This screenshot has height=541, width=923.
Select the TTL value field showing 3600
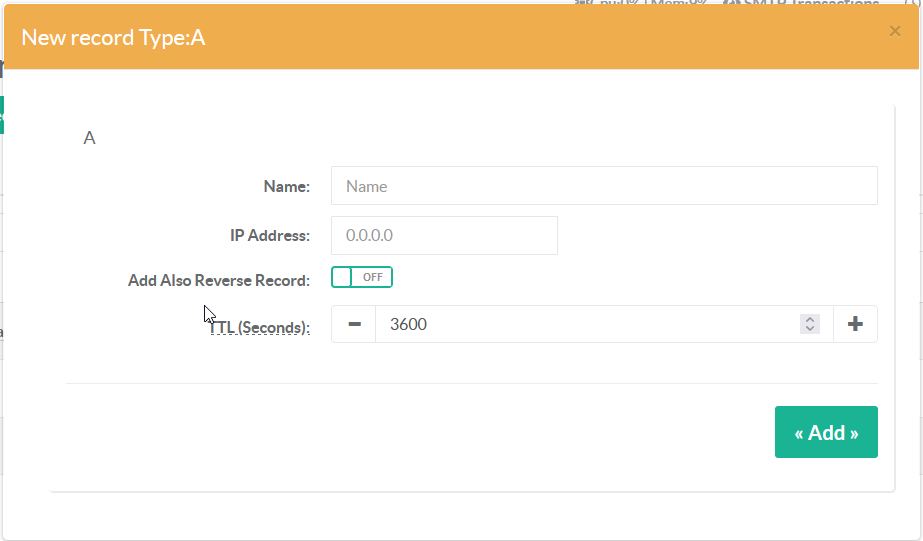(x=585, y=324)
